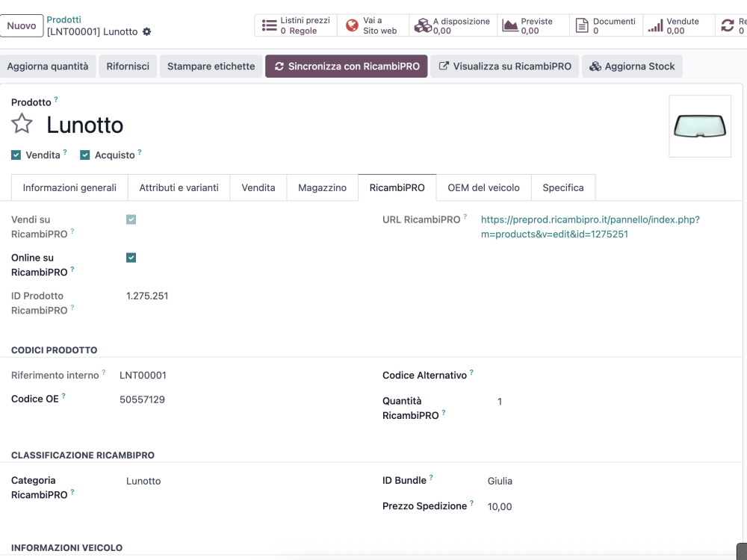Click help icon next to ID Prodotto RicambiPRO
Image resolution: width=747 pixels, height=560 pixels.
[72, 308]
